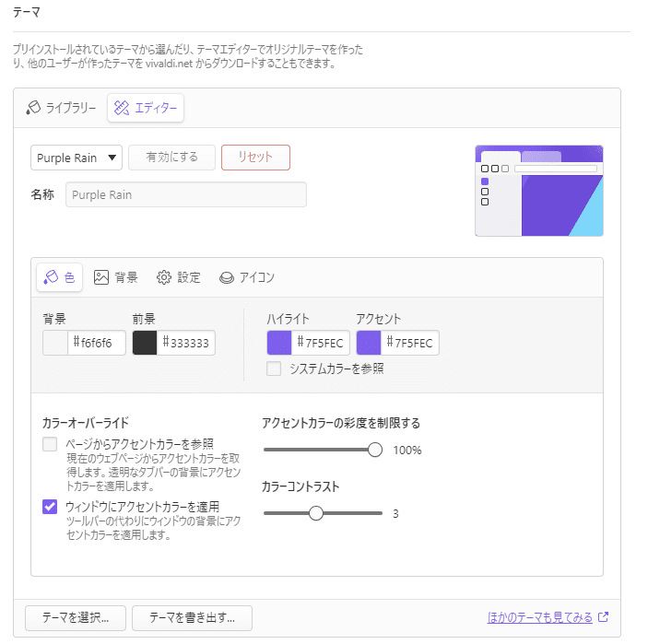
Task: Click the 前景 hex field #333333
Action: click(186, 343)
